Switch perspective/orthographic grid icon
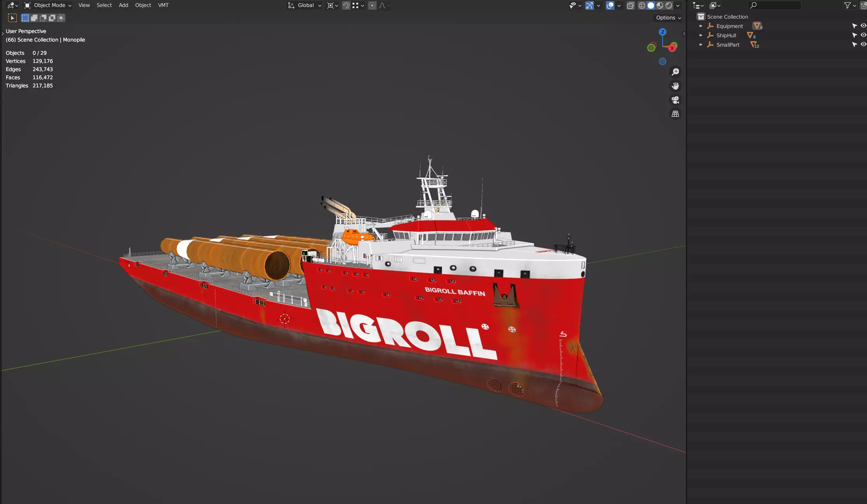This screenshot has width=867, height=504. (675, 114)
